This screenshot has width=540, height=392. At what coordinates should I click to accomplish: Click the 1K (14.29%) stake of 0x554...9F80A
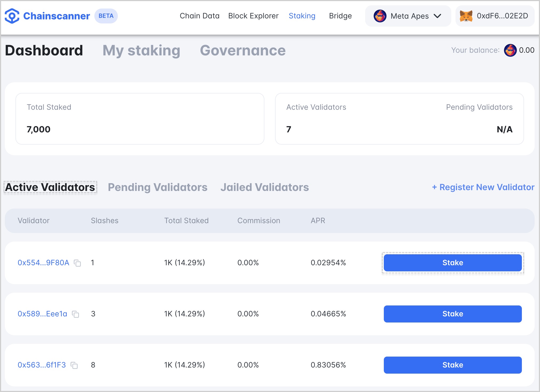coord(184,263)
